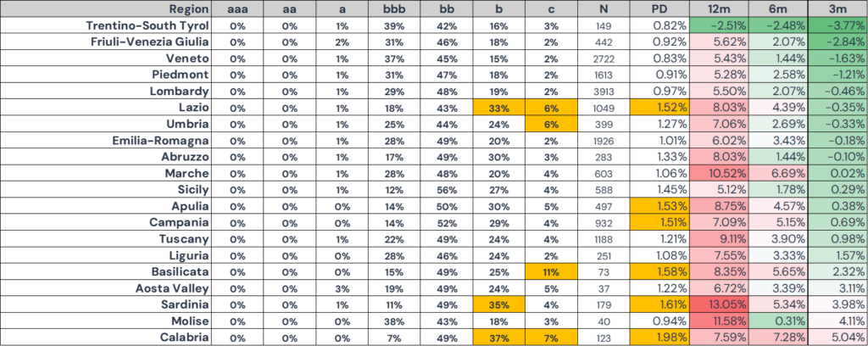The image size is (868, 346).
Task: Click the 12m column header
Action: coord(719,8)
